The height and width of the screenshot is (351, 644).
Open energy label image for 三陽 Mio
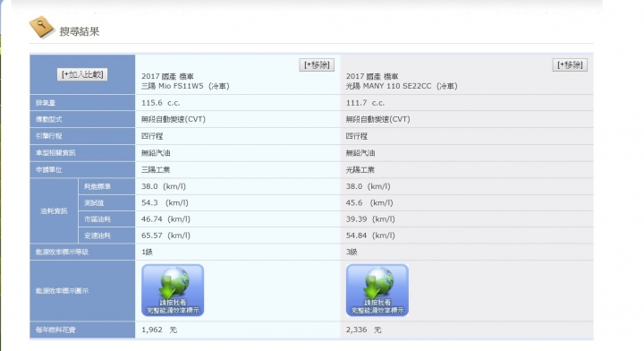(x=173, y=290)
